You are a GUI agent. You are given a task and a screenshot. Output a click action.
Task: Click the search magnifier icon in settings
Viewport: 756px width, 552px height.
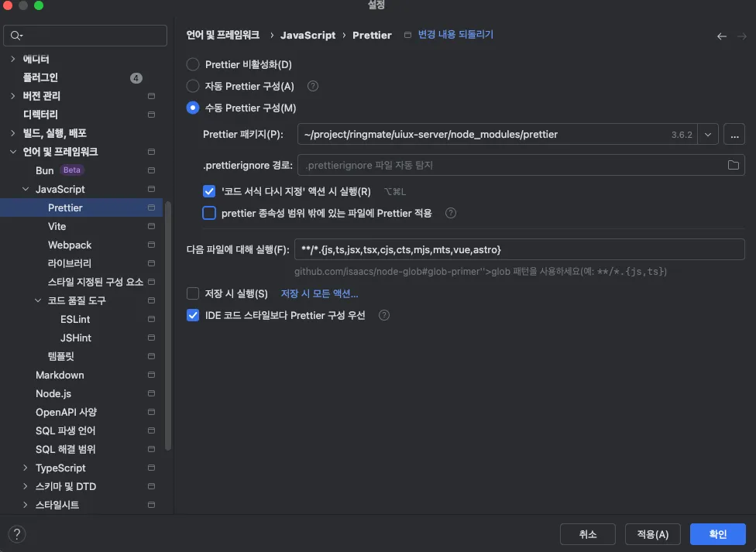pos(16,36)
